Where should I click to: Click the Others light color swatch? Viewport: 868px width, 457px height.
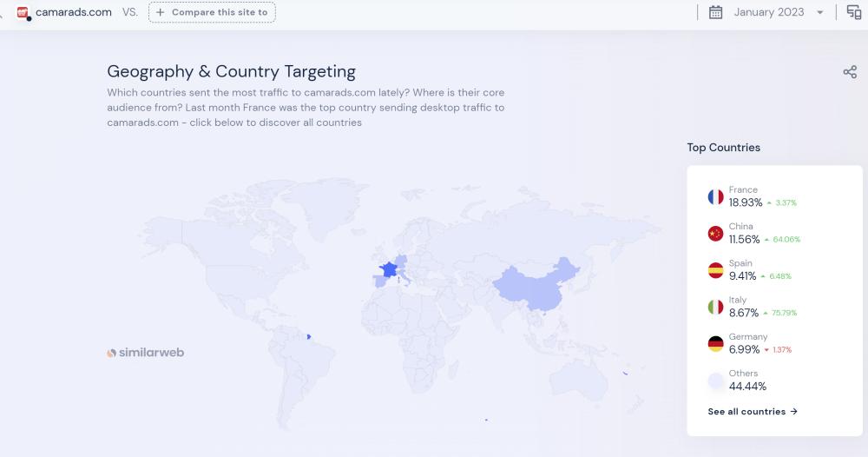point(715,381)
